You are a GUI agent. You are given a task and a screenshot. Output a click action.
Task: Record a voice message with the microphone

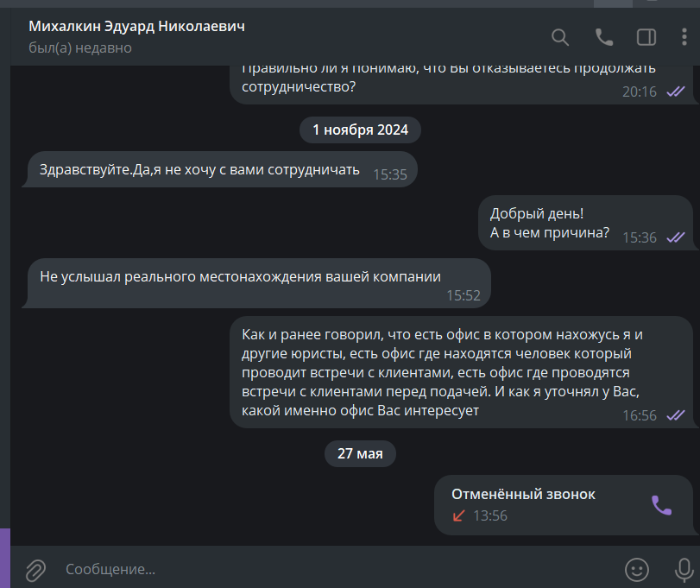click(684, 570)
